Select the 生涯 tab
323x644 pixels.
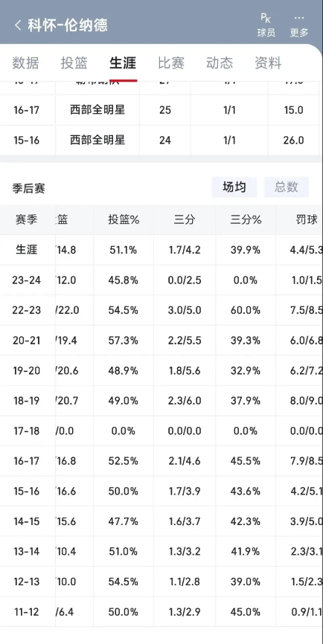(123, 63)
